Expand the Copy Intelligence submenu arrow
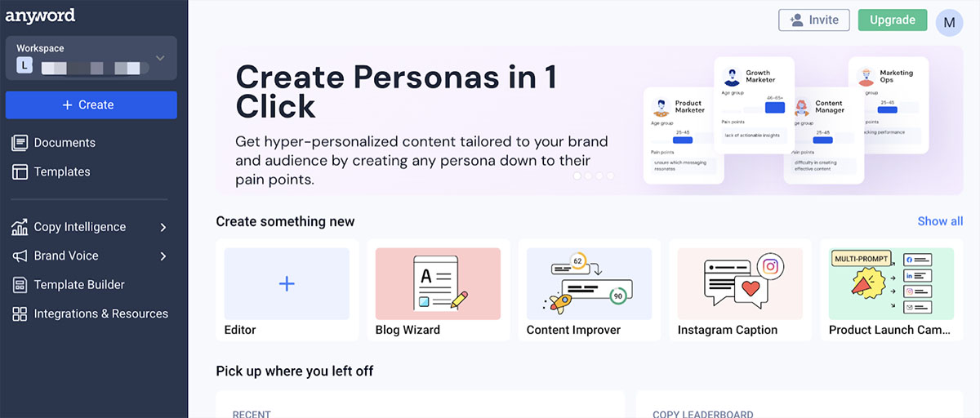980x418 pixels. tap(163, 227)
